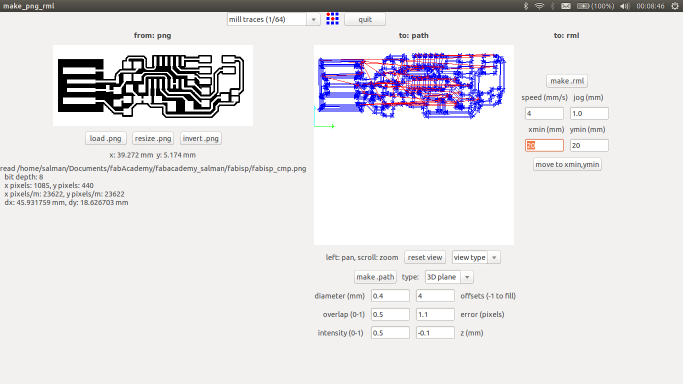
Task: Click the PCB trace PNG preview image
Action: 153,85
